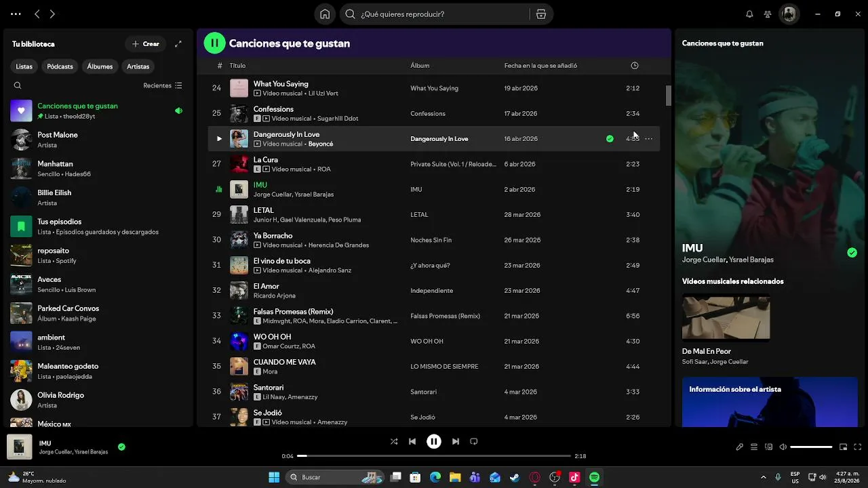Go forward with the right arrow
Viewport: 868px width, 488px height.
click(52, 14)
